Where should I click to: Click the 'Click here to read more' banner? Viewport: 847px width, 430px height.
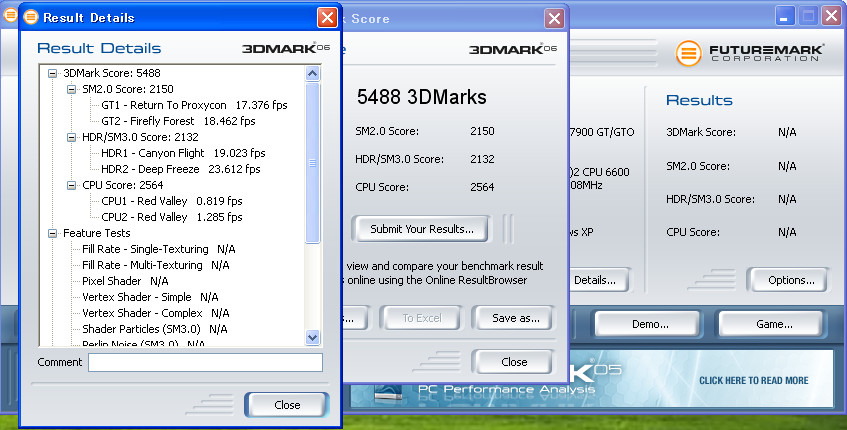[753, 380]
